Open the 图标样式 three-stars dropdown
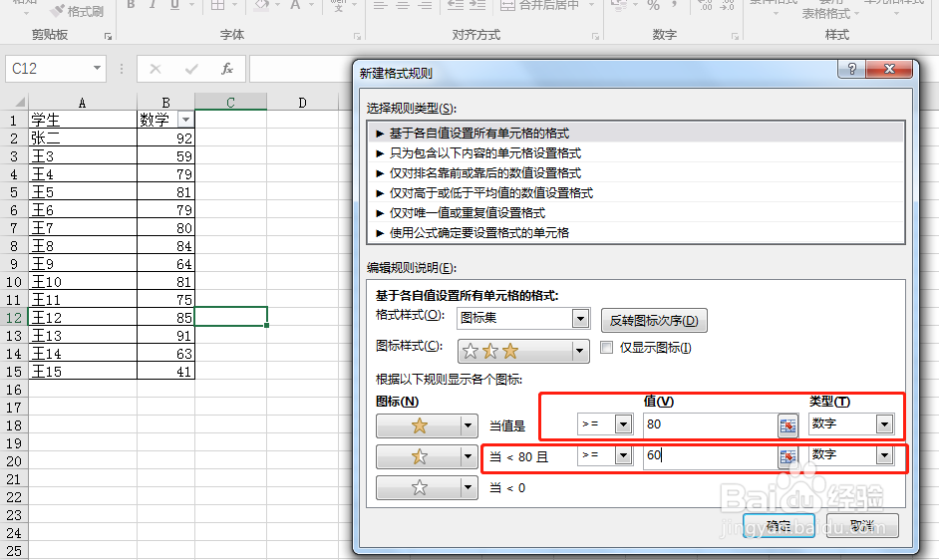This screenshot has height=560, width=939. tap(579, 351)
